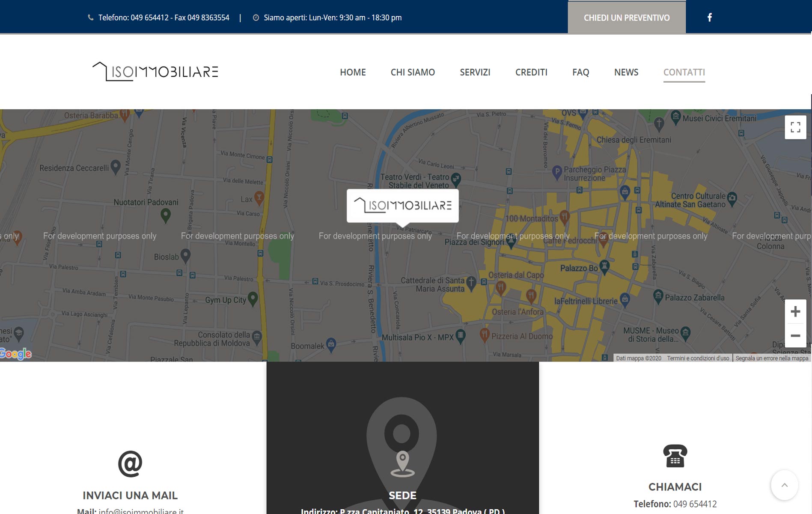
Task: Click the Siamo aperti opening hours text
Action: (333, 18)
